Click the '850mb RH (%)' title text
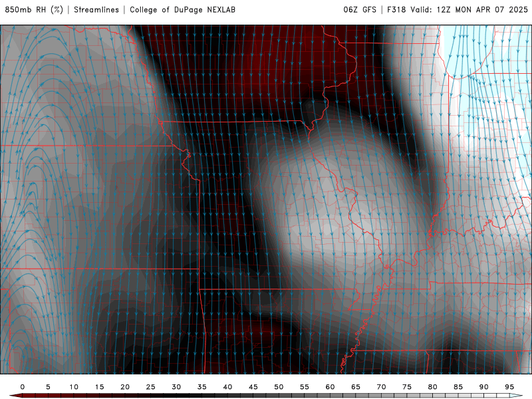The height and width of the screenshot is (399, 532). click(34, 9)
